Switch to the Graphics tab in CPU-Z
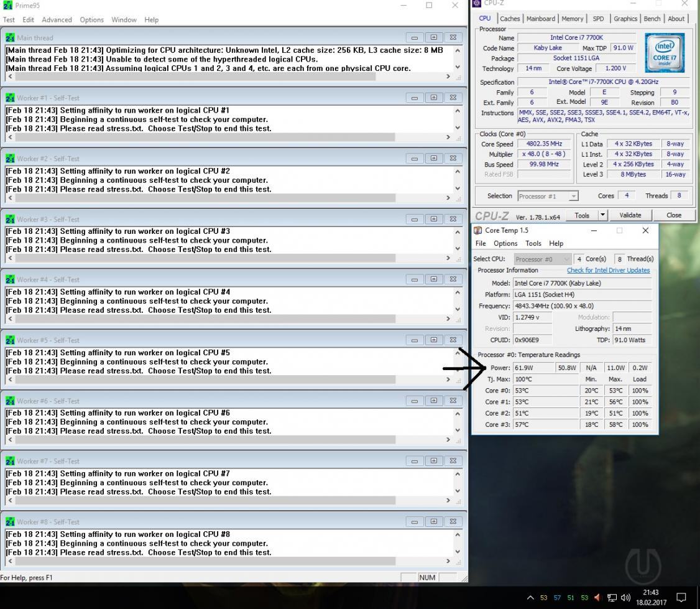 click(625, 18)
